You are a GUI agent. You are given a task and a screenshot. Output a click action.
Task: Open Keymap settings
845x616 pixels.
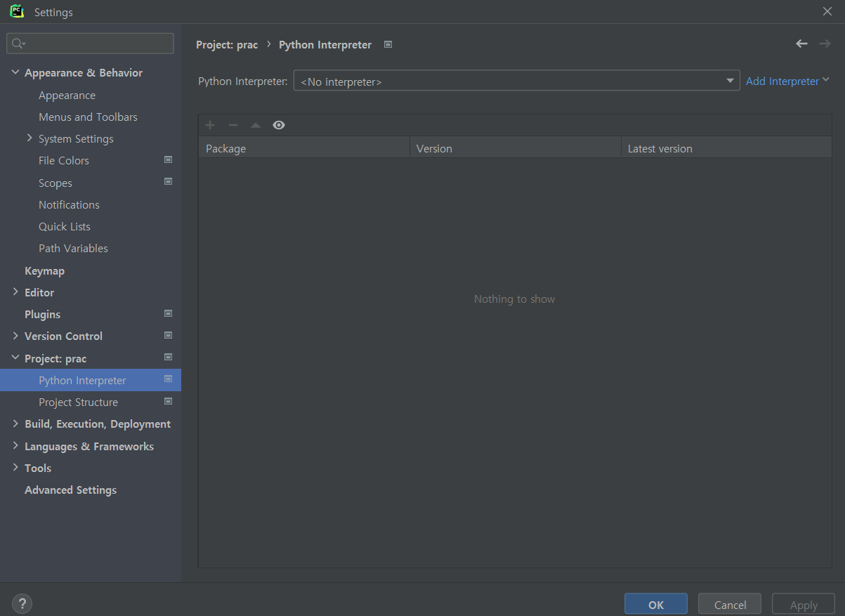[x=44, y=271]
